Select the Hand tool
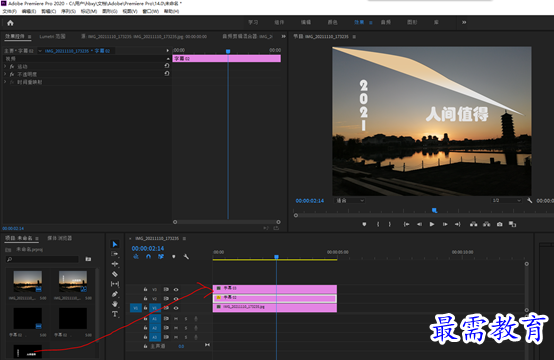 click(115, 304)
